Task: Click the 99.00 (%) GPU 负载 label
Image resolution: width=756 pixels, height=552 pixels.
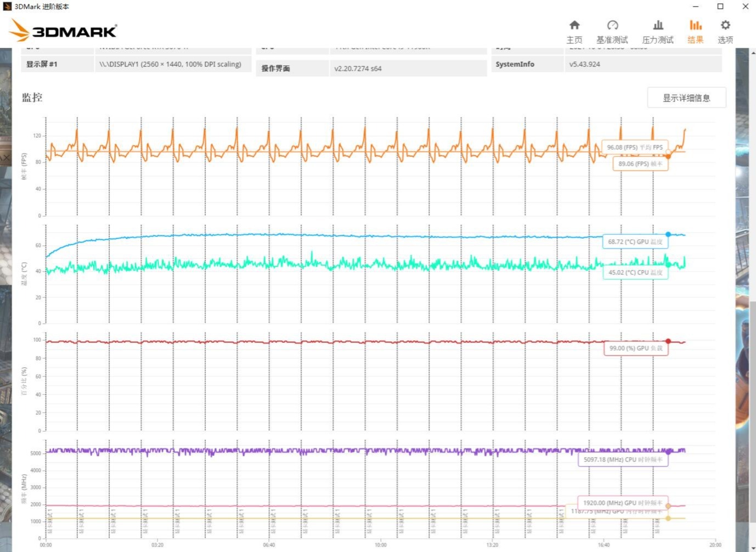Action: [636, 348]
